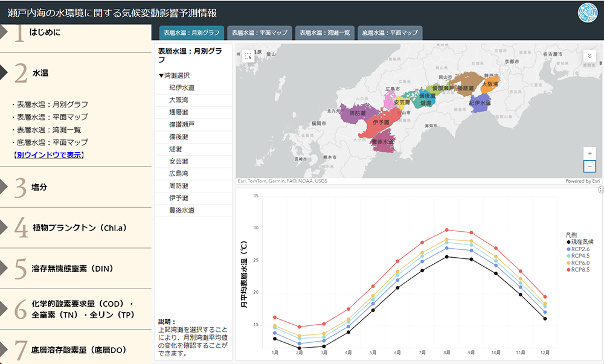Click the map rectangle select tool

[x=248, y=57]
